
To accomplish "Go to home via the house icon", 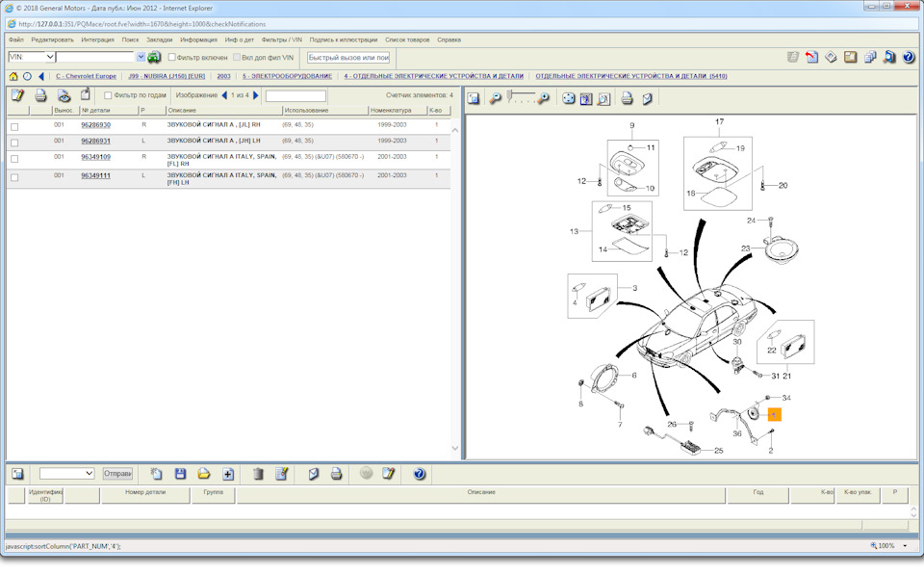I will tap(13, 76).
